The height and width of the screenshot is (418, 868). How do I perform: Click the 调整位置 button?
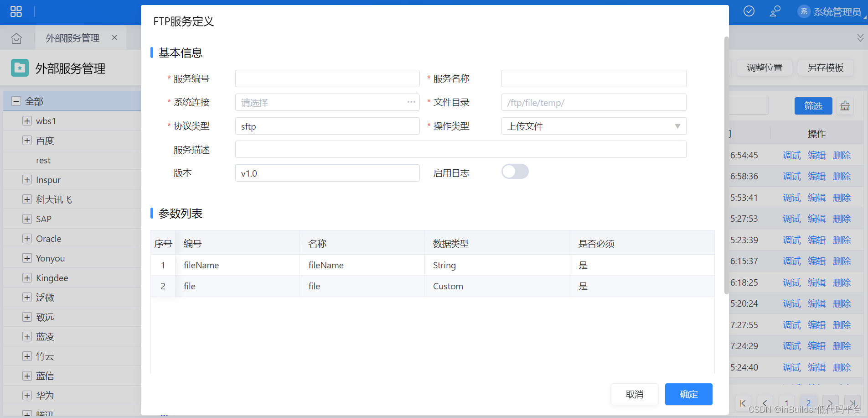[x=765, y=68]
